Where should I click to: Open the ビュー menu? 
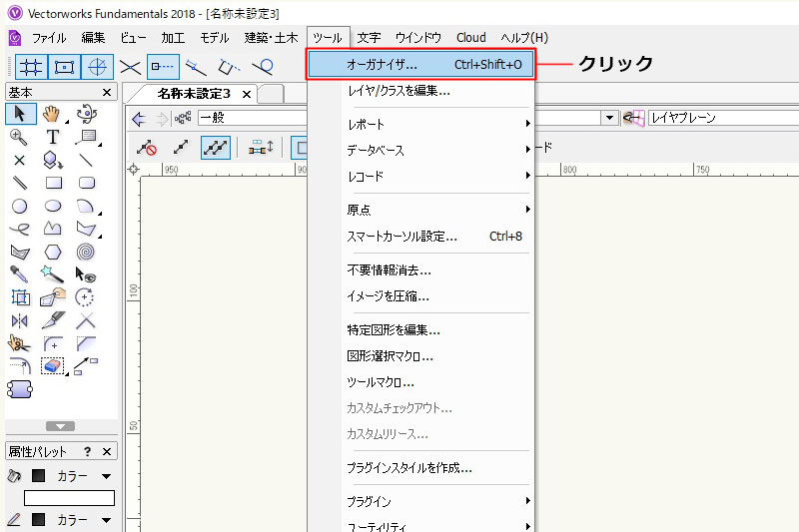[x=133, y=38]
